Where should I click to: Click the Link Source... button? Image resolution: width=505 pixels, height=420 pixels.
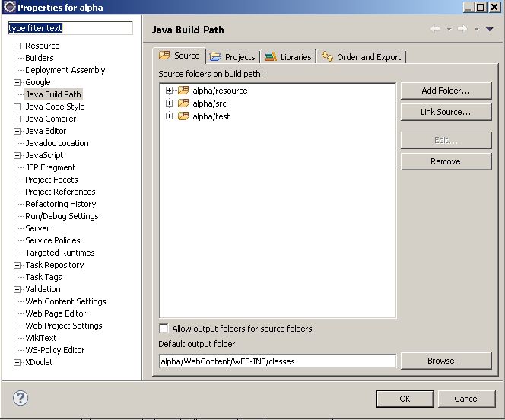[446, 112]
